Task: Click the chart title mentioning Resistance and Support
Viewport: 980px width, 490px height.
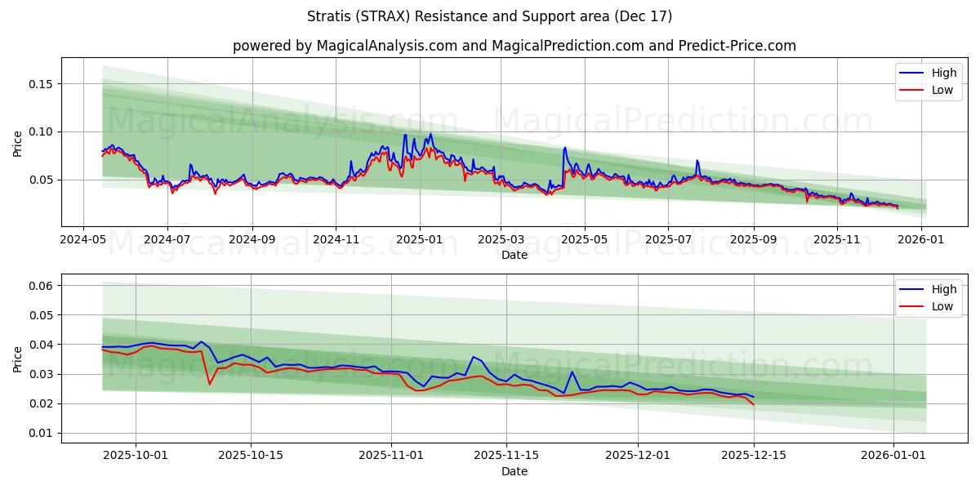Action: [x=490, y=16]
